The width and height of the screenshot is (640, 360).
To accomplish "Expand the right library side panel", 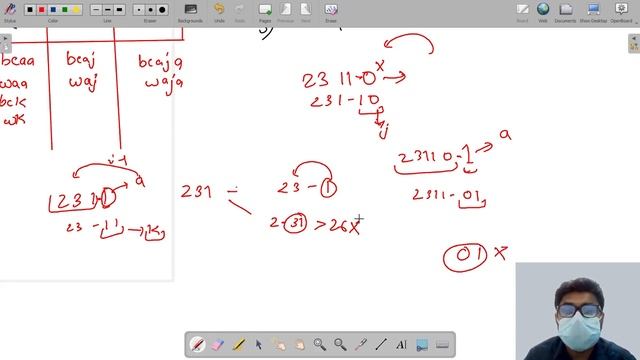I will [634, 43].
